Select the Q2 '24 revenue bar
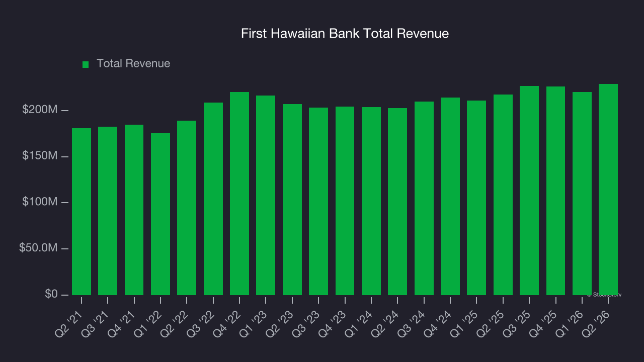Image resolution: width=644 pixels, height=362 pixels. (397, 202)
